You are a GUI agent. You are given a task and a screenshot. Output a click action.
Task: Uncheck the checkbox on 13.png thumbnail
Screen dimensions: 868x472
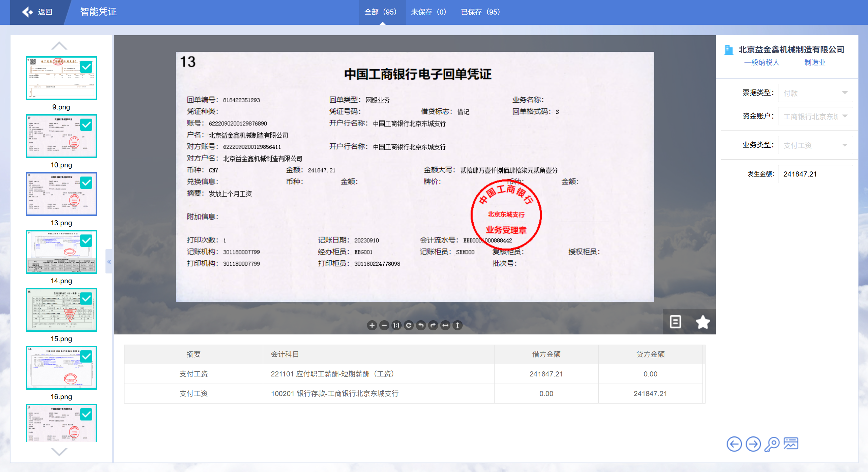pos(86,183)
